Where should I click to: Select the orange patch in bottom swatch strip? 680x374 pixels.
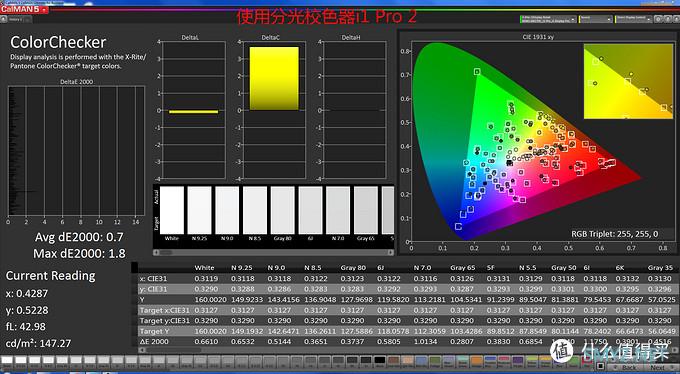(477, 360)
